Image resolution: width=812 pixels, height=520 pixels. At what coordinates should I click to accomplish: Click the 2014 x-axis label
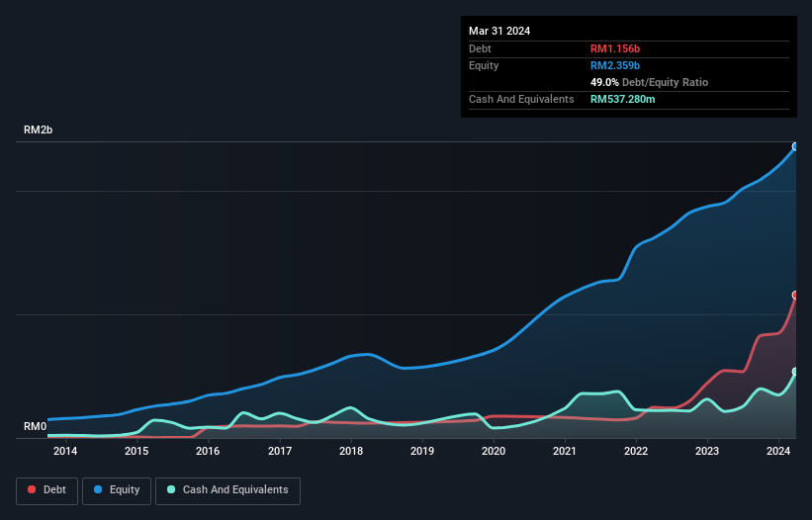pos(65,452)
